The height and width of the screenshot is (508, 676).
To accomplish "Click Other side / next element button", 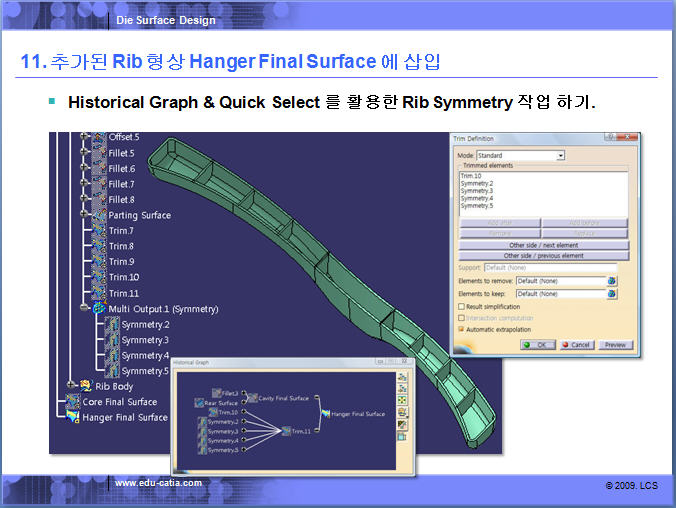I will point(545,245).
